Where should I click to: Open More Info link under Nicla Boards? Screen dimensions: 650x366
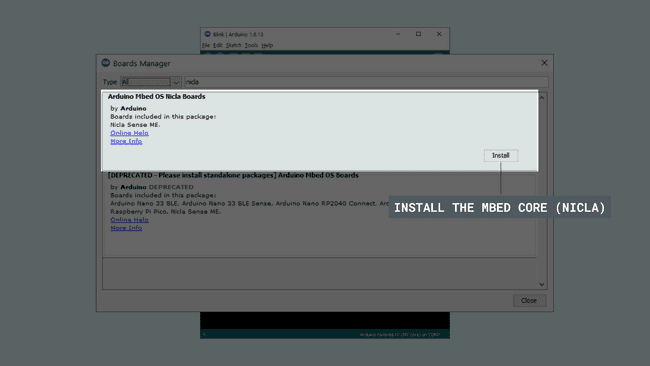pos(126,141)
